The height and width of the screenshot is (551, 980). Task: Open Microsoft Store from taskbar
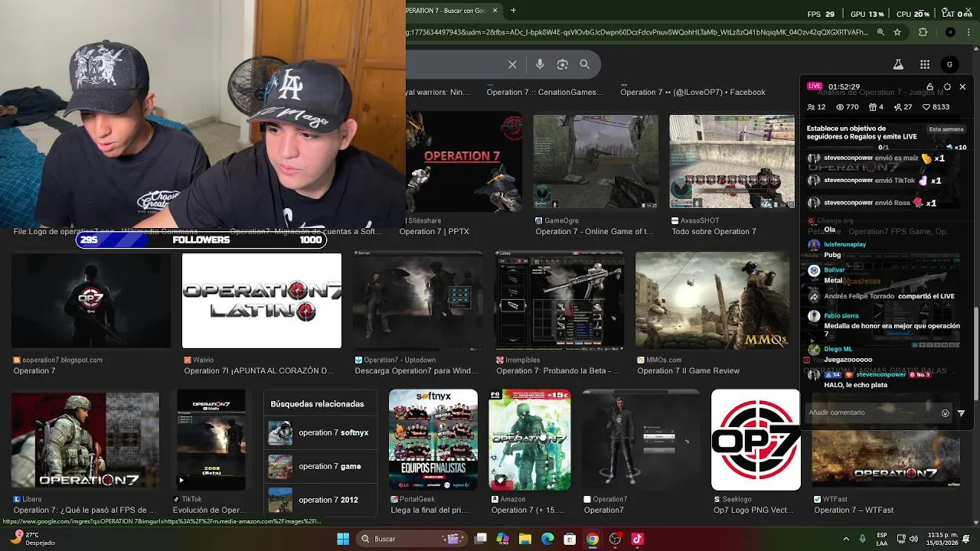(570, 539)
